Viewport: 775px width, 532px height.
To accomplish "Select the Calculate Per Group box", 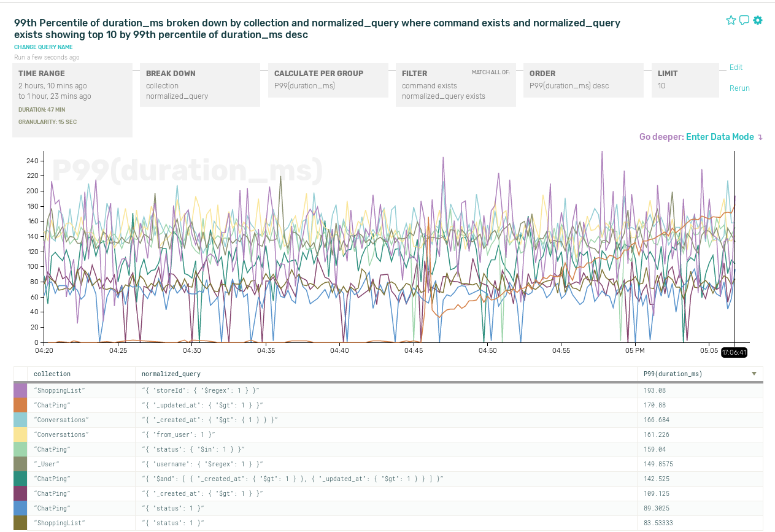I will click(x=328, y=80).
